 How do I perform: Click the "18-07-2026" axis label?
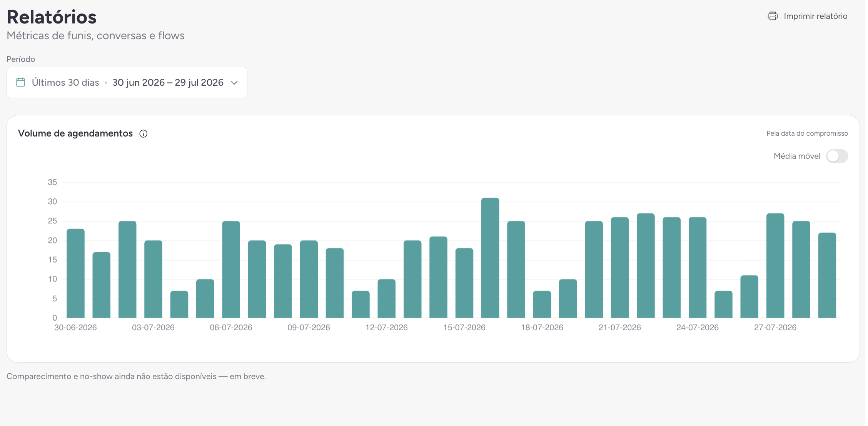542,328
